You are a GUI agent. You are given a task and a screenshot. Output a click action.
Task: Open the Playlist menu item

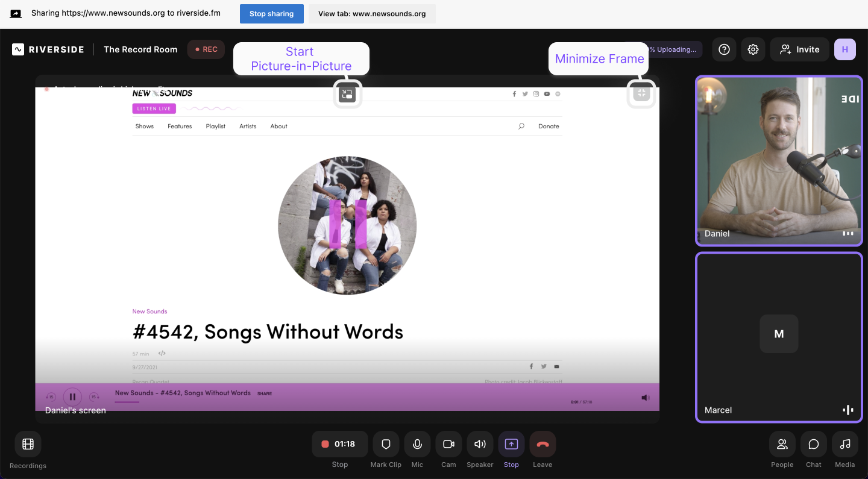coord(215,127)
